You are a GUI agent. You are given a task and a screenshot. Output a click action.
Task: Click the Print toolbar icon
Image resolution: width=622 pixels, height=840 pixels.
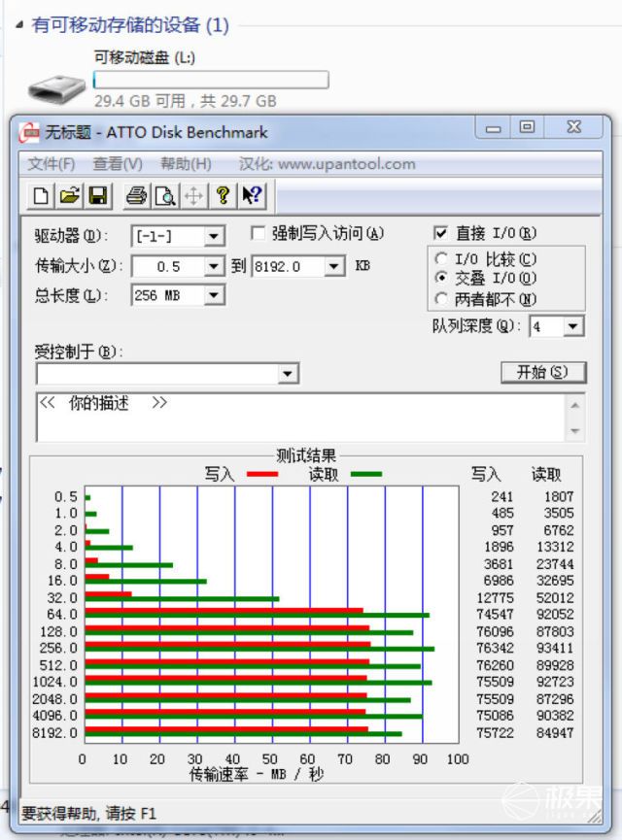[136, 195]
